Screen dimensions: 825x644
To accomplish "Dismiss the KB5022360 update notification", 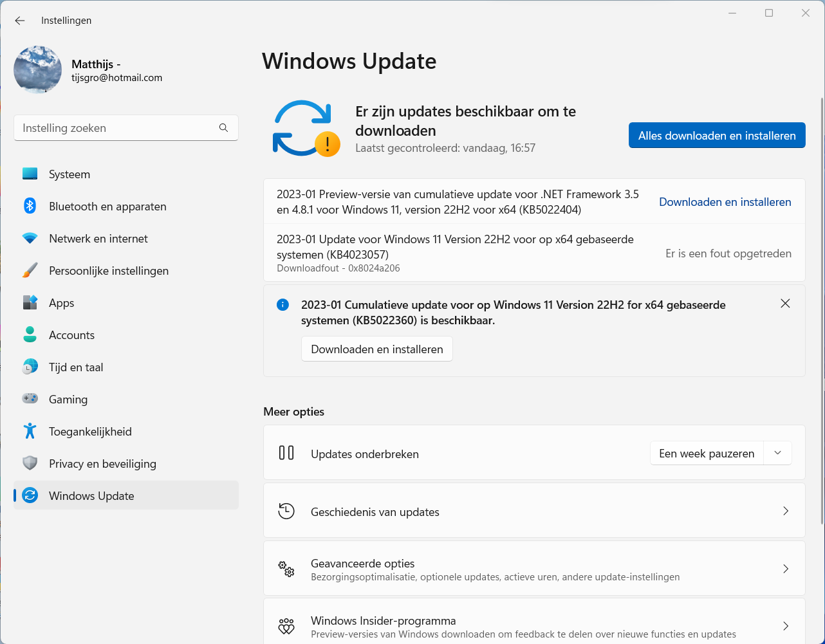I will 785,304.
